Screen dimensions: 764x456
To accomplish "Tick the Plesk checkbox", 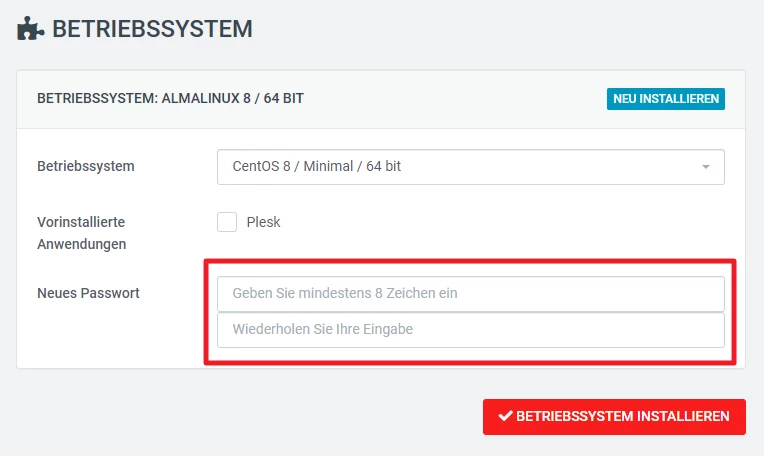I will pos(227,222).
